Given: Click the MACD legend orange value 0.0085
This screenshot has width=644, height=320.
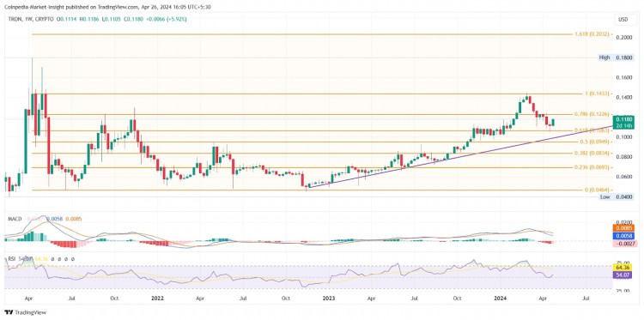Looking at the screenshot, I should tap(74, 219).
